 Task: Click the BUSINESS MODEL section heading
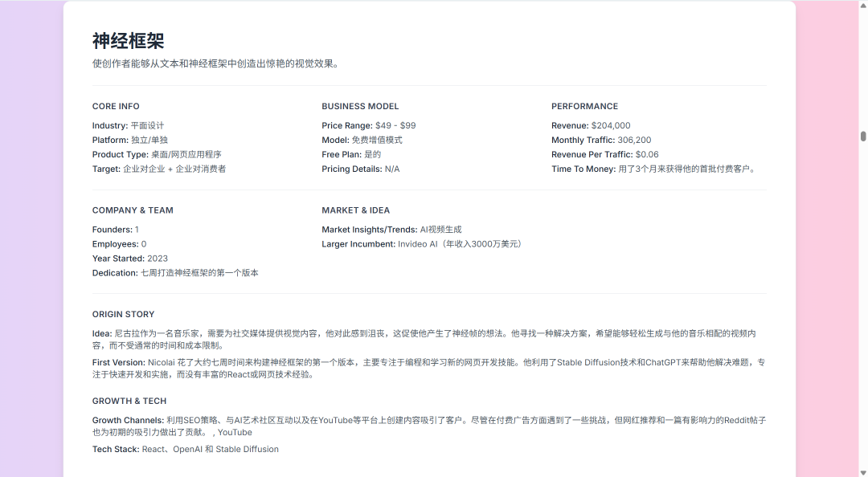click(360, 106)
